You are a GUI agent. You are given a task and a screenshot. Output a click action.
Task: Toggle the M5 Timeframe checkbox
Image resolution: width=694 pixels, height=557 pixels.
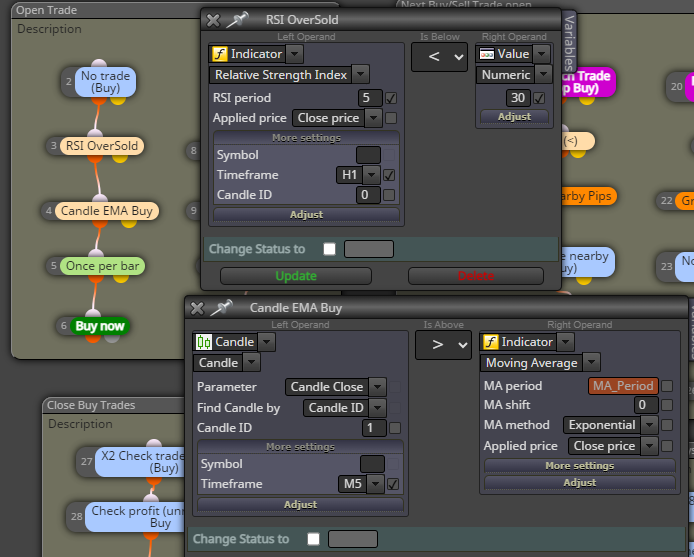(393, 484)
